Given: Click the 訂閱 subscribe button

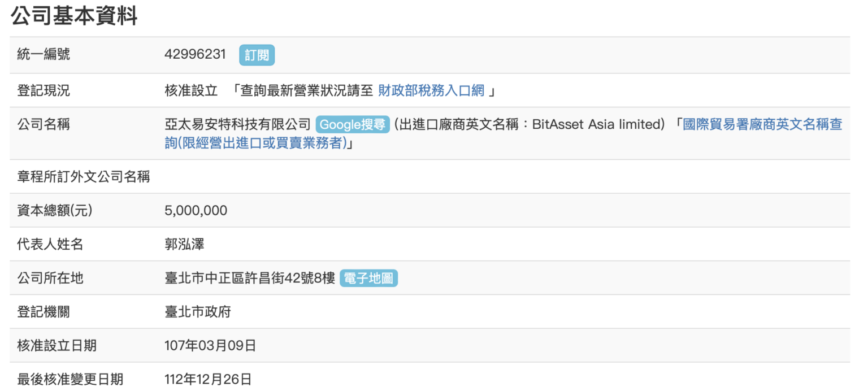Looking at the screenshot, I should [257, 55].
